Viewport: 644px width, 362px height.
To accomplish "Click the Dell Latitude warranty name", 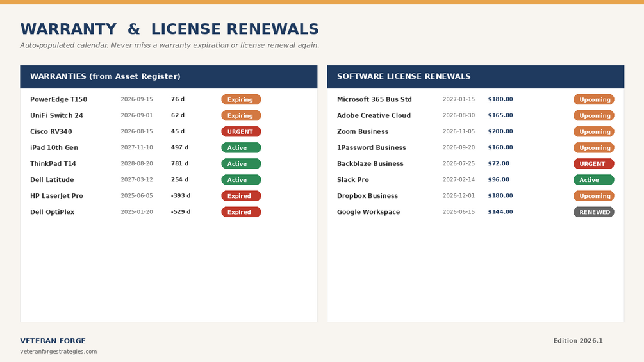I will click(x=52, y=179).
